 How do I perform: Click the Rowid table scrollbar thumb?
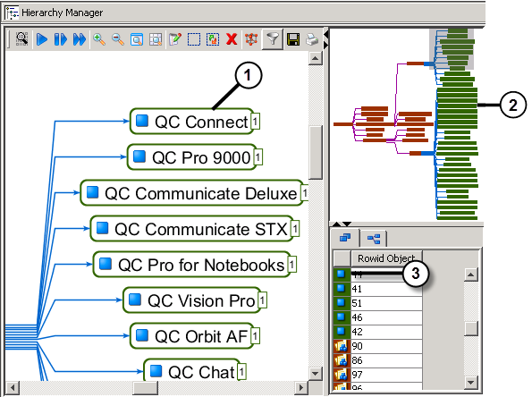point(471,328)
